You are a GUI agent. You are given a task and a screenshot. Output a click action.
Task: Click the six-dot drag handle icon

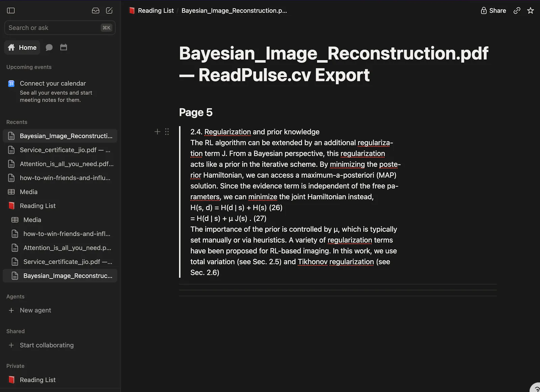click(x=167, y=132)
